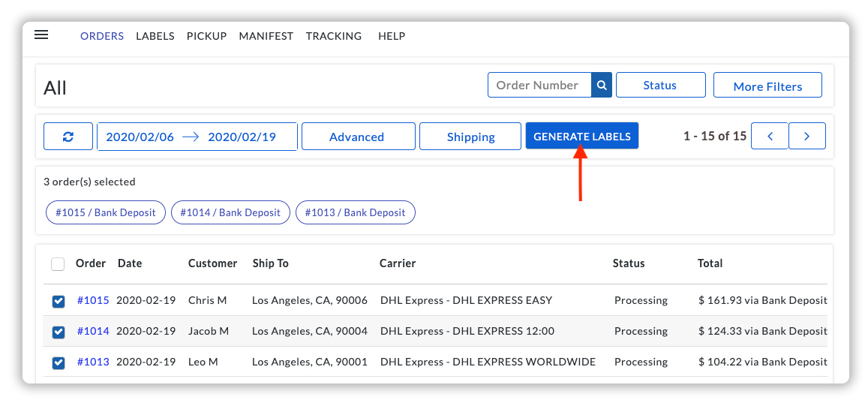Click the 3 order(s) selected text

[90, 182]
